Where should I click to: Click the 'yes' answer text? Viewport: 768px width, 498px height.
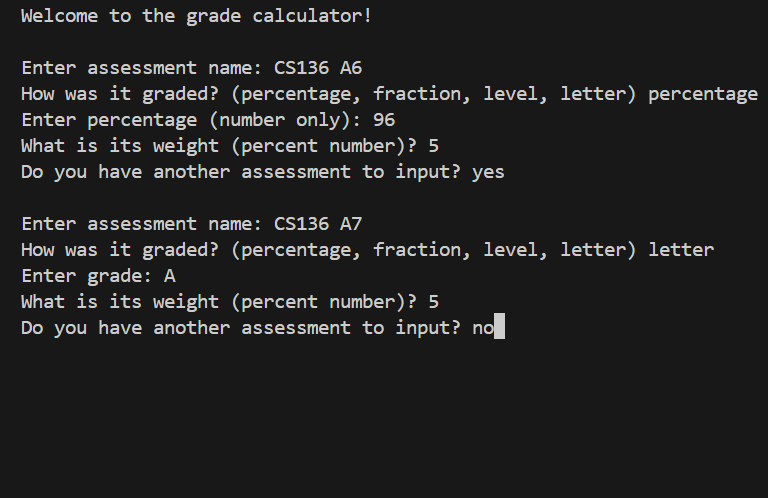pos(488,173)
